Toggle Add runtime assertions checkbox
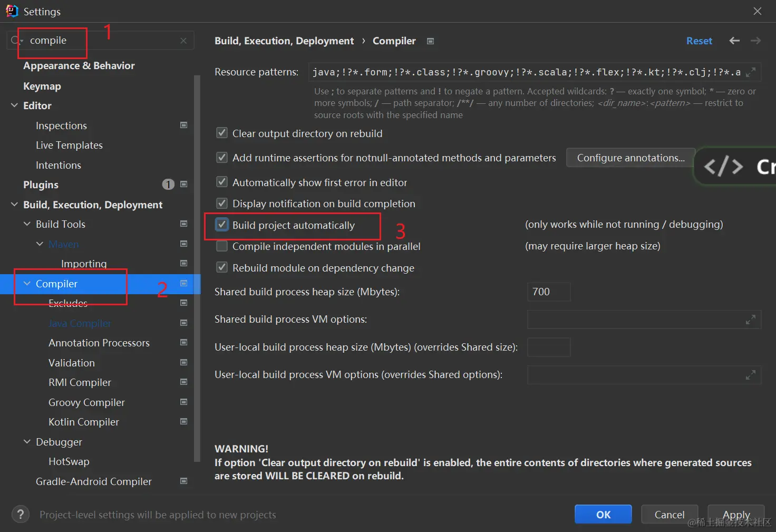The width and height of the screenshot is (776, 532). (222, 158)
